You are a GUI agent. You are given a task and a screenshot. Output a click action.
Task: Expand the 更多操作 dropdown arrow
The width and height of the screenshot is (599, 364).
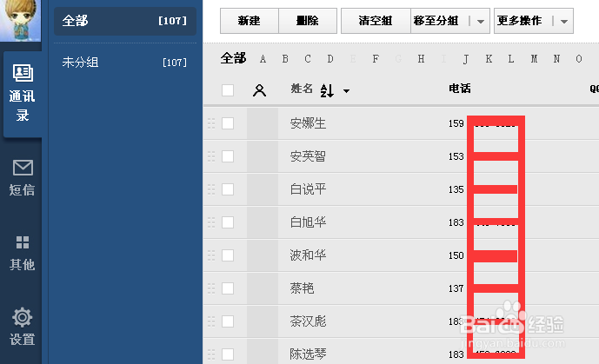pos(565,21)
